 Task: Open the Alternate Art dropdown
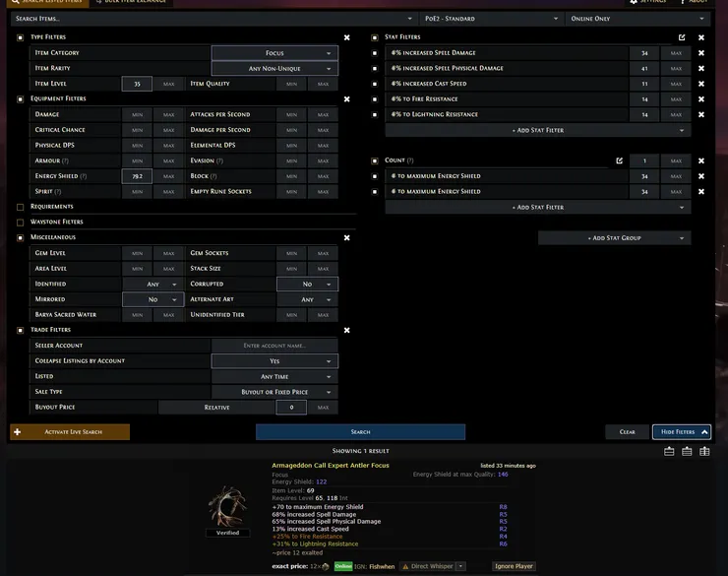coord(307,299)
